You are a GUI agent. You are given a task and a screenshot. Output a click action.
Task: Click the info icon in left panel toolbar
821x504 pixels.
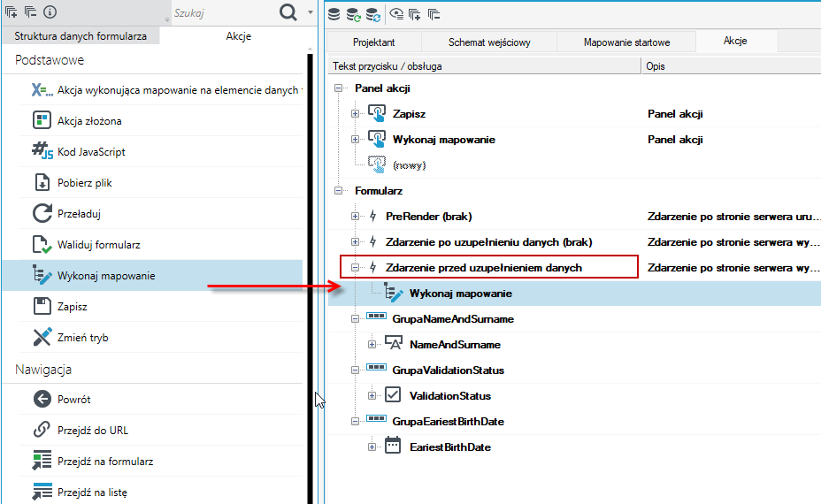coord(50,12)
